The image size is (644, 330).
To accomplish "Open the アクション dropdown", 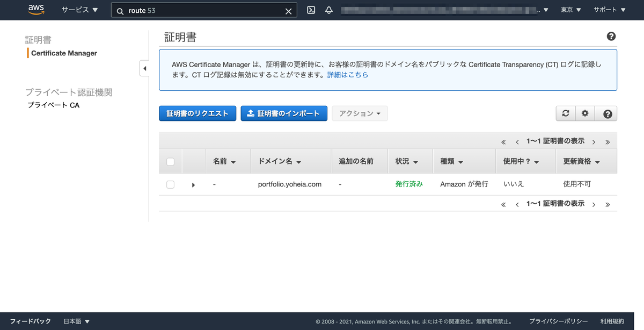I will pyautogui.click(x=360, y=113).
